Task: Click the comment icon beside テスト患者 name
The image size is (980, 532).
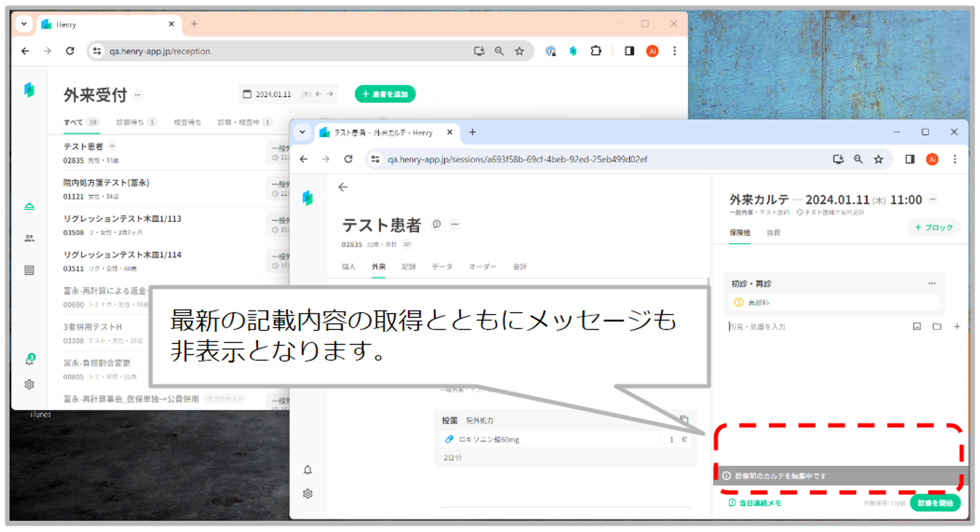Action: (x=437, y=225)
